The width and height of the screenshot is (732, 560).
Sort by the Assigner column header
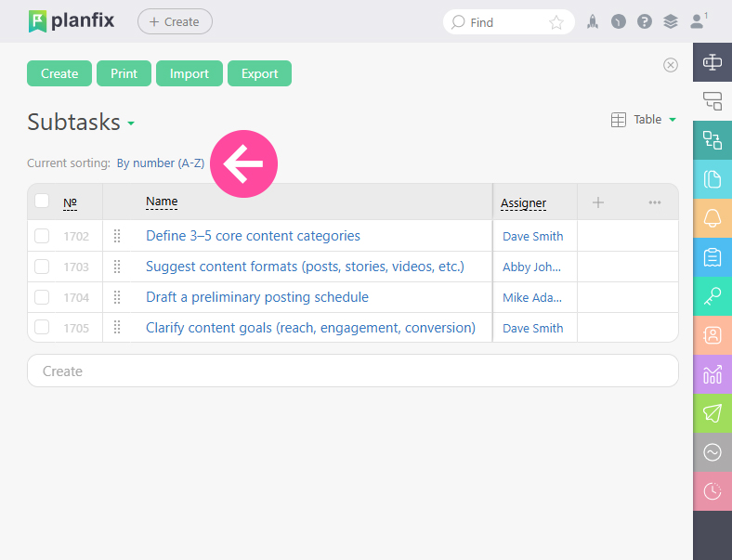(x=523, y=203)
